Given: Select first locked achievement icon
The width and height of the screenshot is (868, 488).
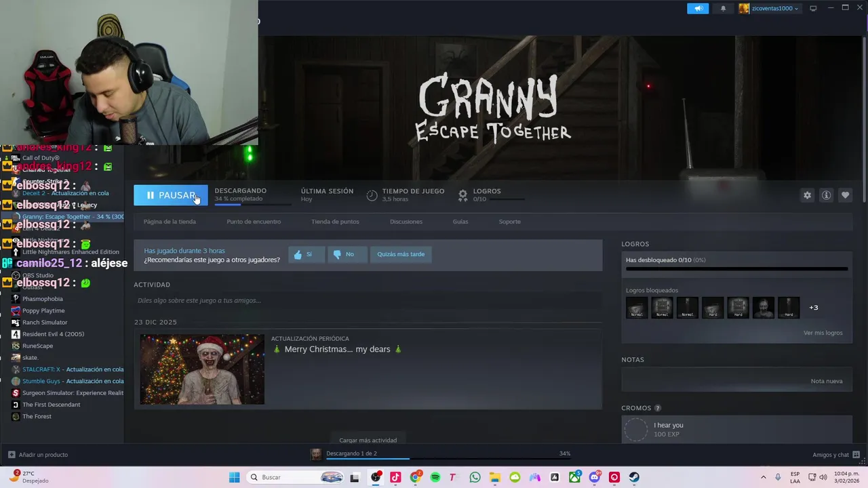Looking at the screenshot, I should [637, 308].
